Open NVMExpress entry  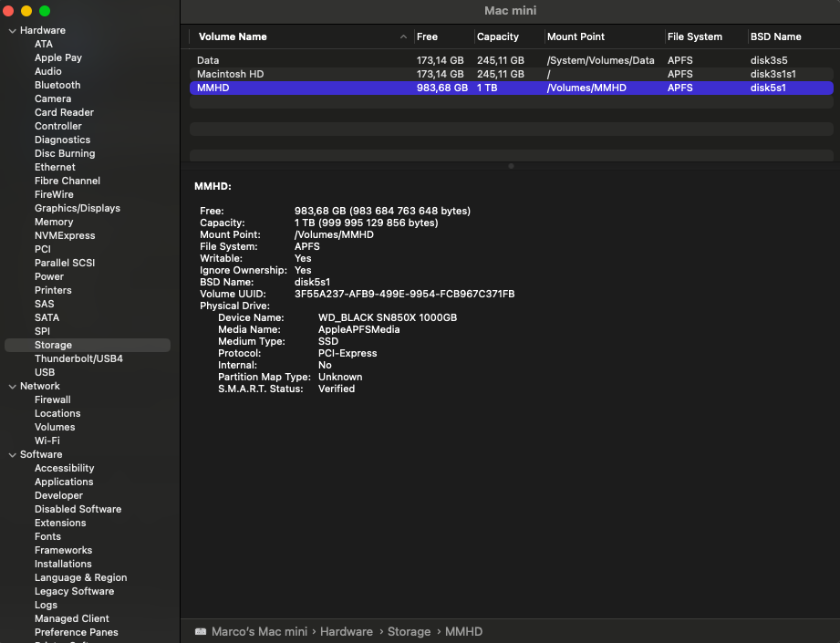tap(65, 235)
